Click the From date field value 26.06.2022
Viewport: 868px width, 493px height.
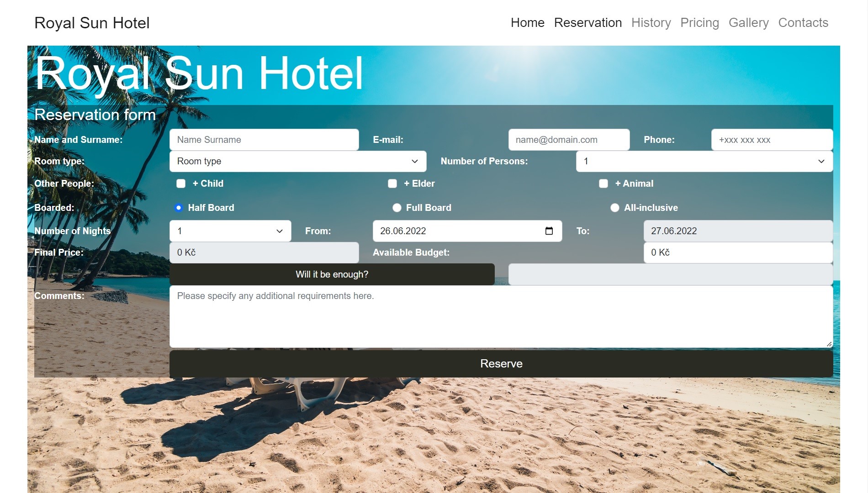tap(403, 231)
